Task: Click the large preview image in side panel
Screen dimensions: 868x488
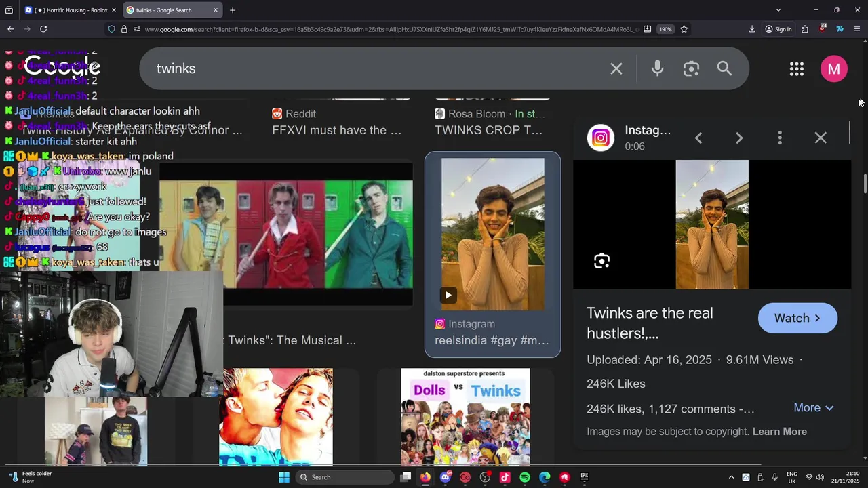Action: 712,224
